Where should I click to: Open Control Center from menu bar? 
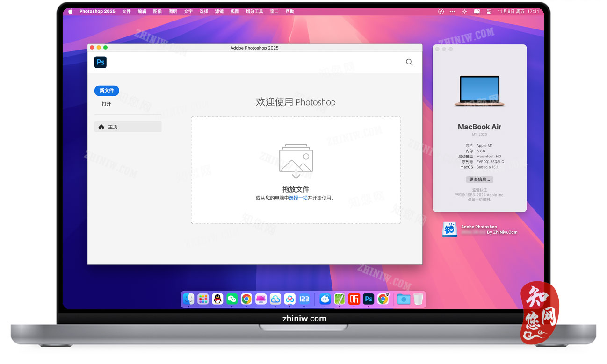[489, 11]
